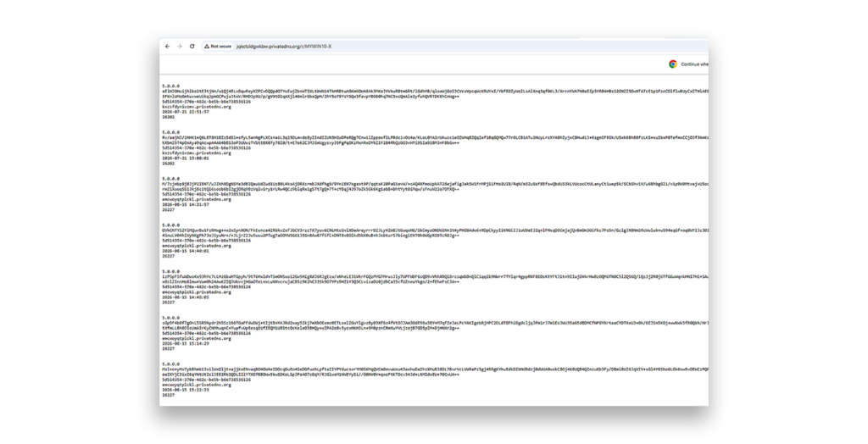Select timestamp 2026-08-15 15:22:33

point(186,390)
